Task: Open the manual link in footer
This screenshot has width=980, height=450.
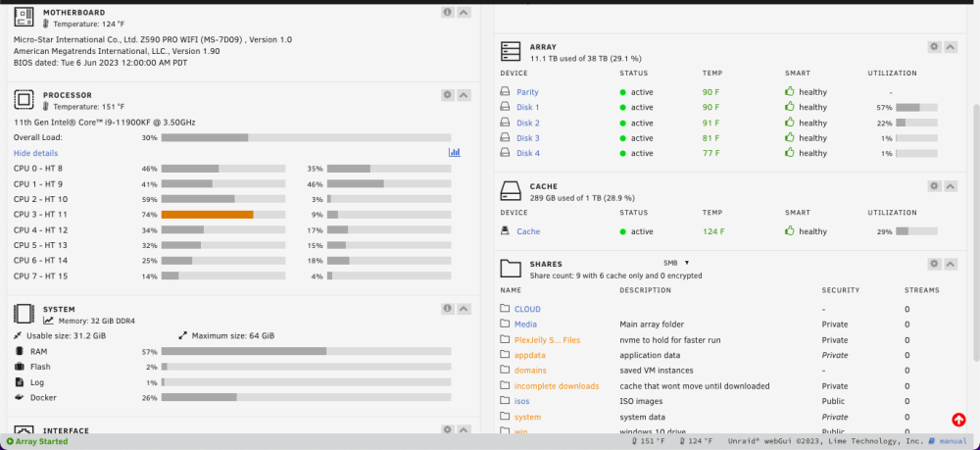Action: coord(949,441)
